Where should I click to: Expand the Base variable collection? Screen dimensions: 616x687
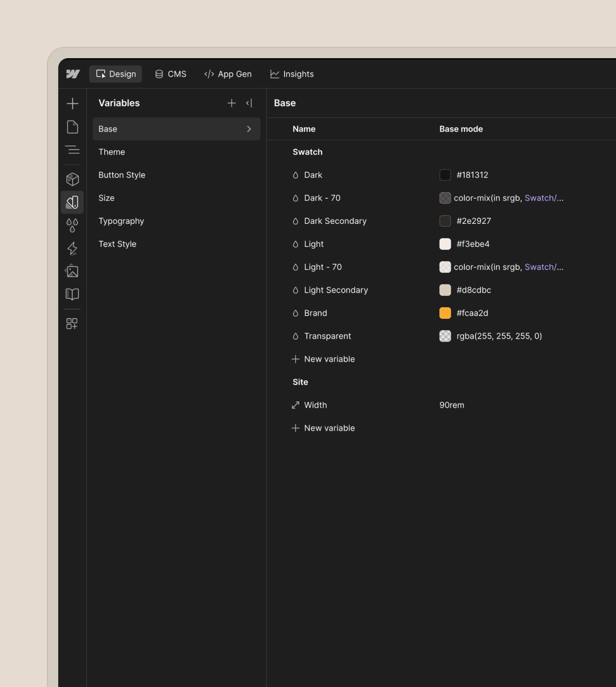249,129
